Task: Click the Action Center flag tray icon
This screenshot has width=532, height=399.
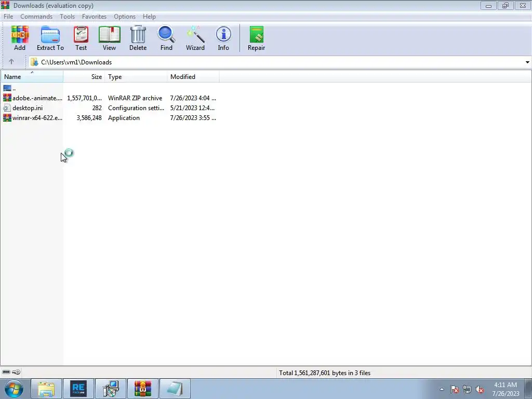Action: click(x=455, y=390)
